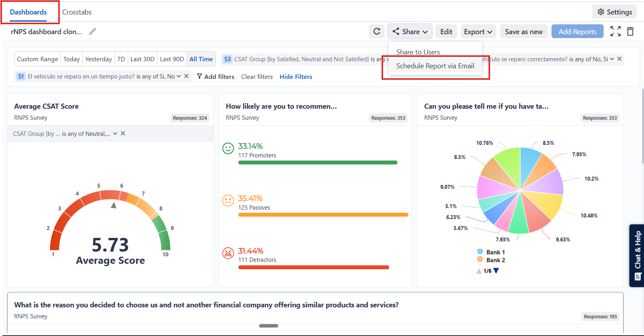Expand S1 filter value dropdown chevron
The height and width of the screenshot is (336, 644).
pyautogui.click(x=179, y=76)
